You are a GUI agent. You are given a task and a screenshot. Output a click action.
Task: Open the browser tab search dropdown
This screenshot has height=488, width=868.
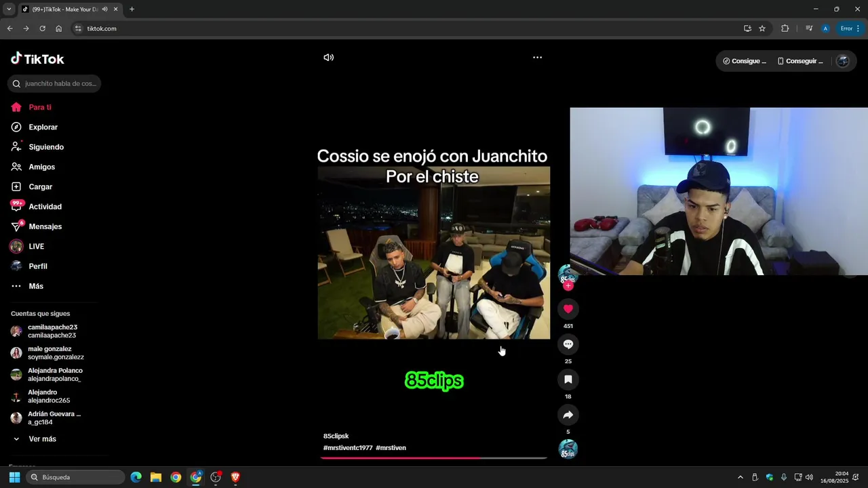[x=9, y=9]
